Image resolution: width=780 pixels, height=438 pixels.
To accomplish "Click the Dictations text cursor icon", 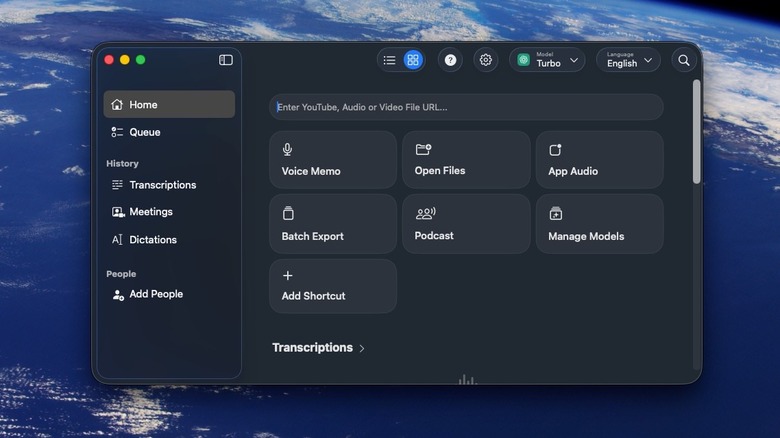I will (x=117, y=240).
